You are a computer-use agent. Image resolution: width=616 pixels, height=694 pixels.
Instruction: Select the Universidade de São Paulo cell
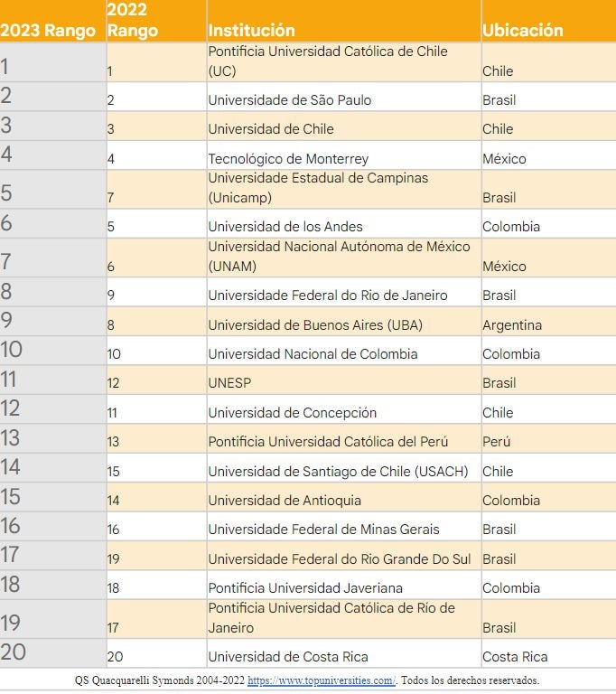pos(290,100)
